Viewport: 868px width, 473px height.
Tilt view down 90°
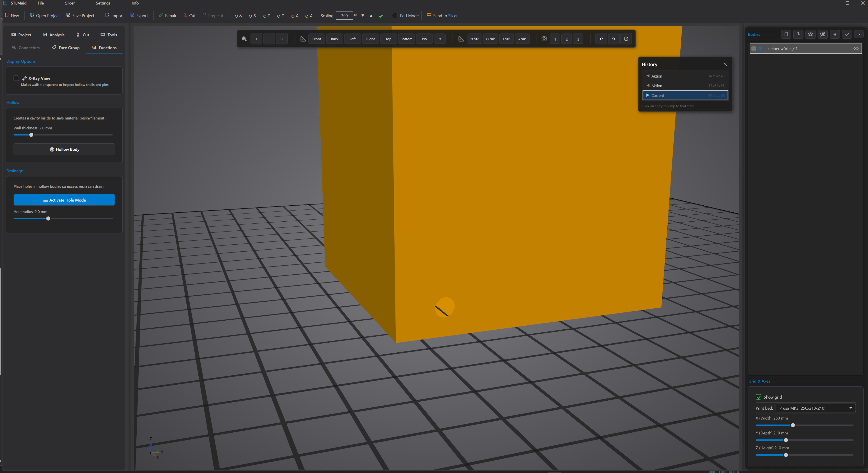point(522,39)
